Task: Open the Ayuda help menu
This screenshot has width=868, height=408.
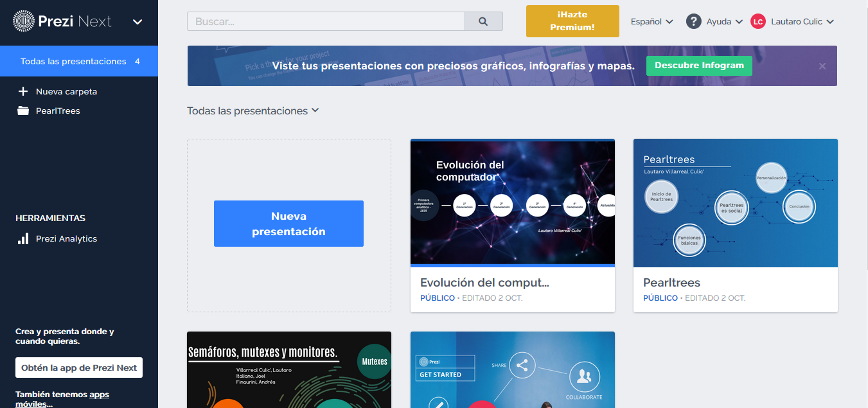Action: 724,21
